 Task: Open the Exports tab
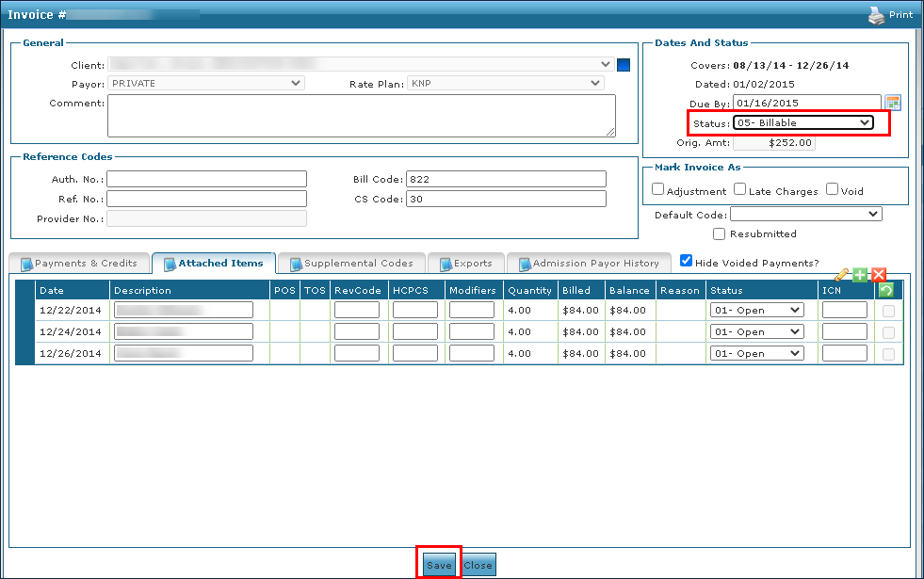pyautogui.click(x=466, y=264)
